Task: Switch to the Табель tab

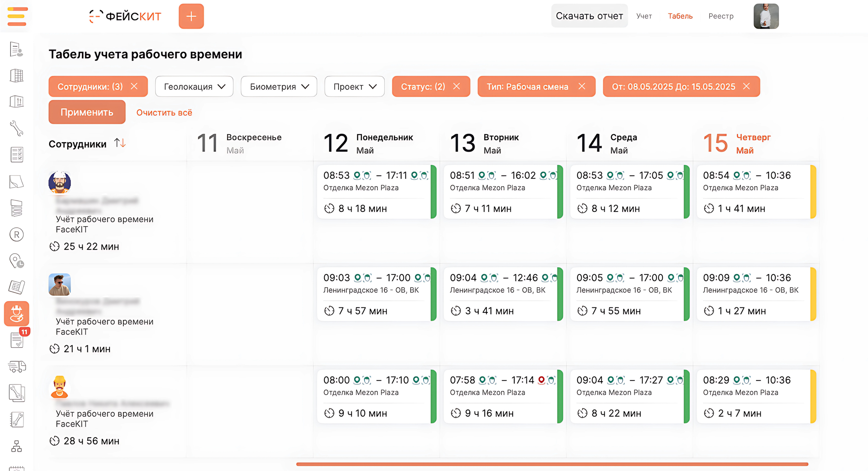Action: click(680, 16)
